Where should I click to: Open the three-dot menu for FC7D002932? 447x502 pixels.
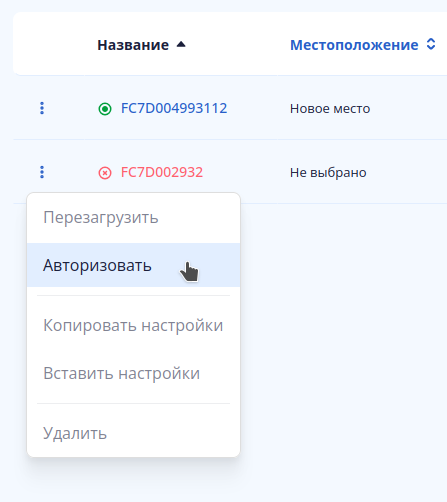pos(42,172)
